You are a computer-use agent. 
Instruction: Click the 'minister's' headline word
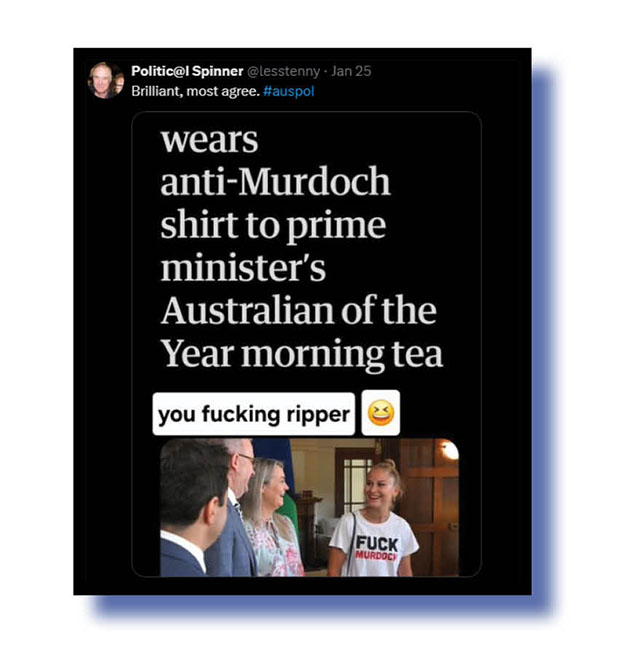tap(243, 267)
